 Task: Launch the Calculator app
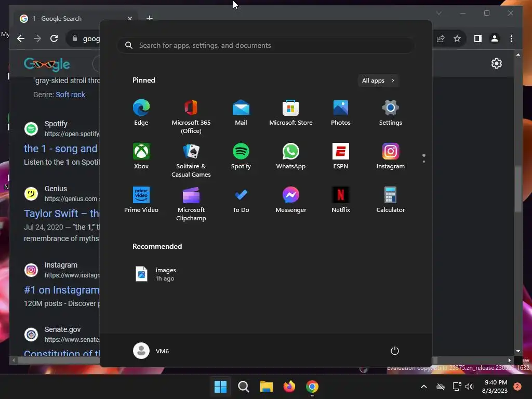coord(391,200)
